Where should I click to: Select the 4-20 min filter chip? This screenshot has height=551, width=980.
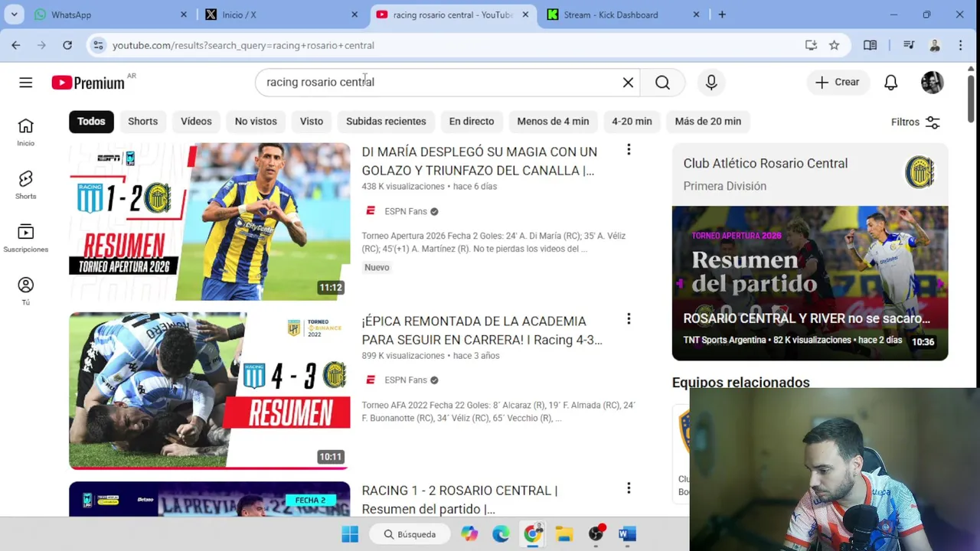632,121
